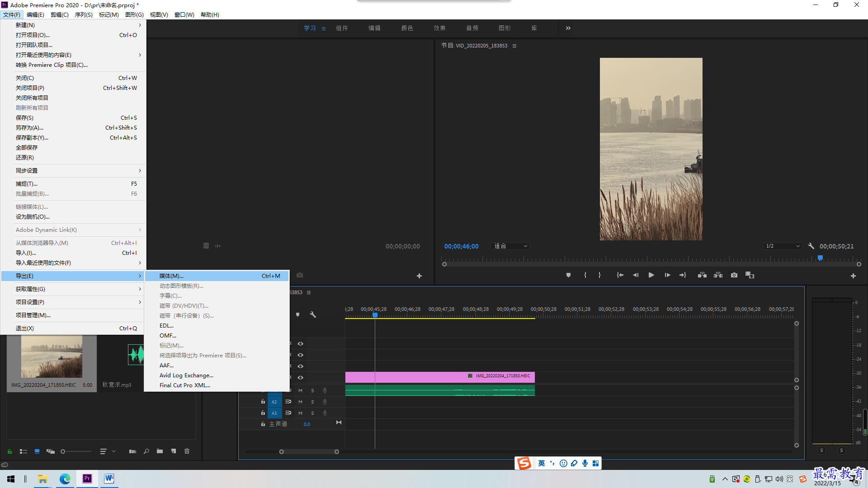This screenshot has height=488, width=868.
Task: Switch project panel to list view
Action: 24,451
